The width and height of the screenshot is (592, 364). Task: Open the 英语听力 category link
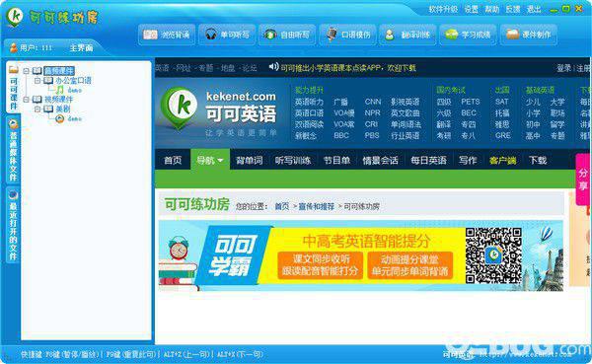[309, 102]
